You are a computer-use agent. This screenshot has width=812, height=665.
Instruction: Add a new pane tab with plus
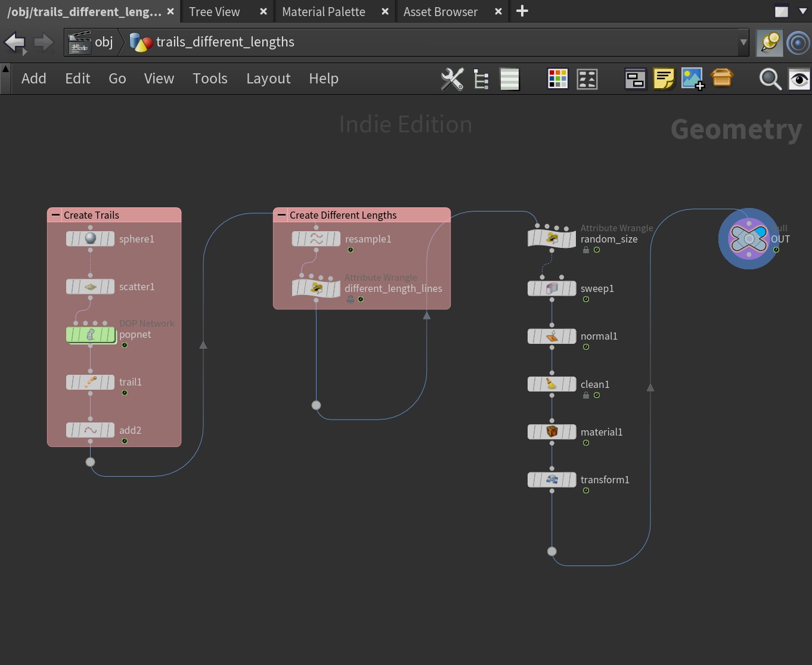522,11
